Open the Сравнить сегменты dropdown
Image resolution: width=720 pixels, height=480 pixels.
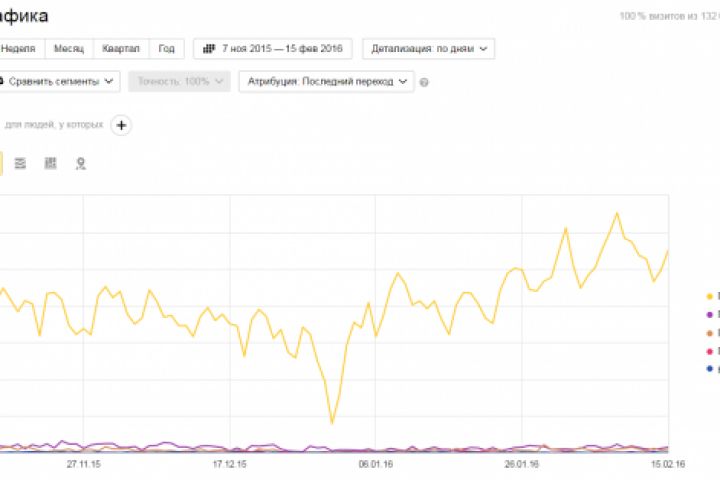click(x=58, y=82)
